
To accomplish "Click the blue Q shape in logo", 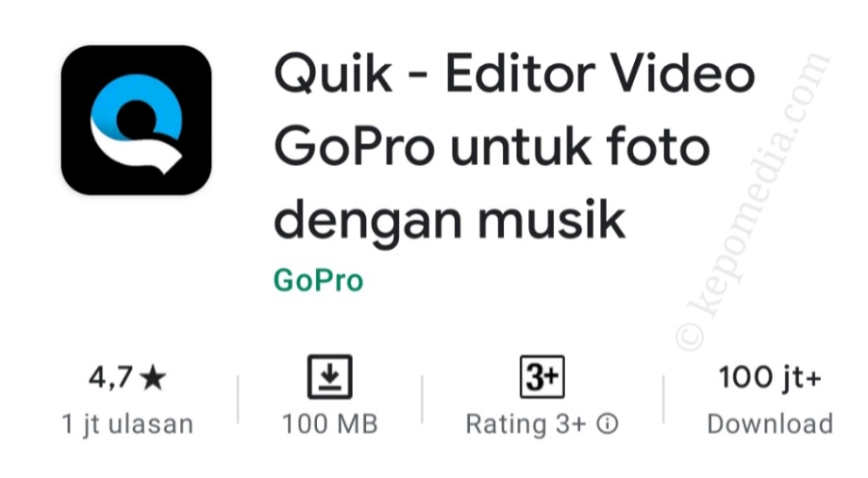I will click(137, 103).
